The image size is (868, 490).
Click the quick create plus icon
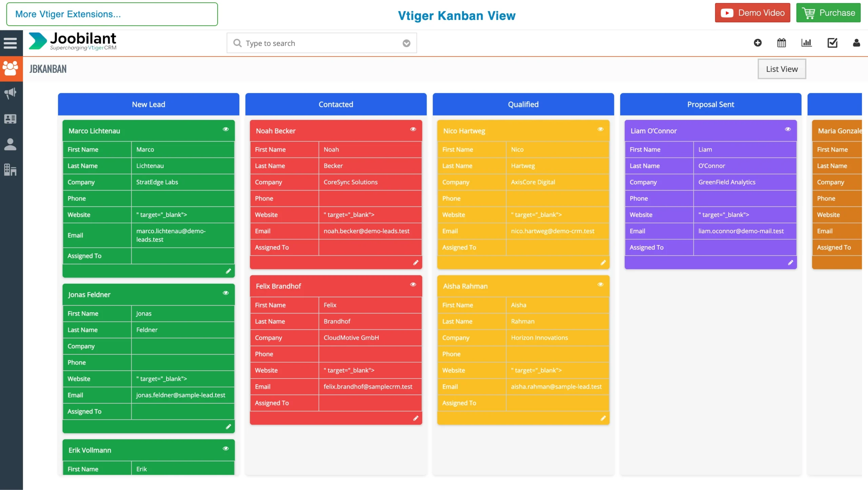tap(757, 43)
